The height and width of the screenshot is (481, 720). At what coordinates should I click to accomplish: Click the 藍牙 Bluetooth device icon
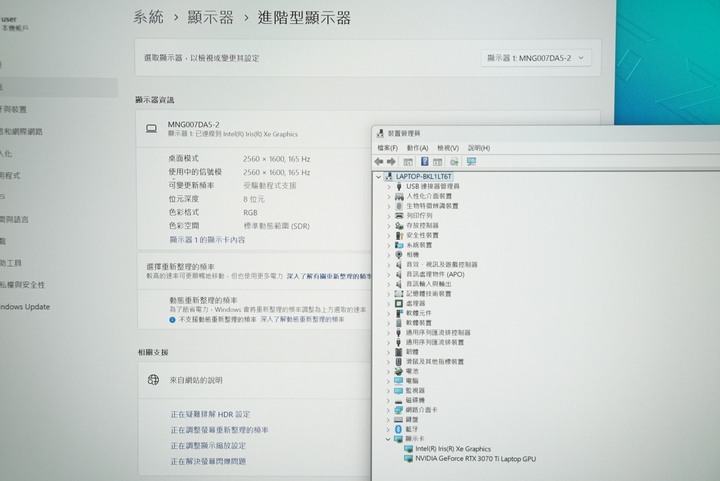pos(398,428)
